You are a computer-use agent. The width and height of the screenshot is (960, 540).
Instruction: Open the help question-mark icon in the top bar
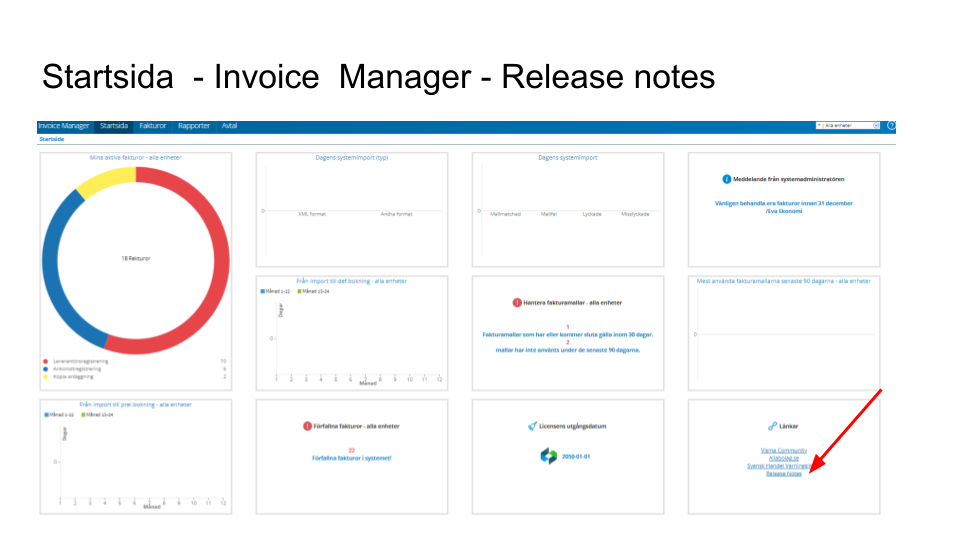(x=891, y=126)
